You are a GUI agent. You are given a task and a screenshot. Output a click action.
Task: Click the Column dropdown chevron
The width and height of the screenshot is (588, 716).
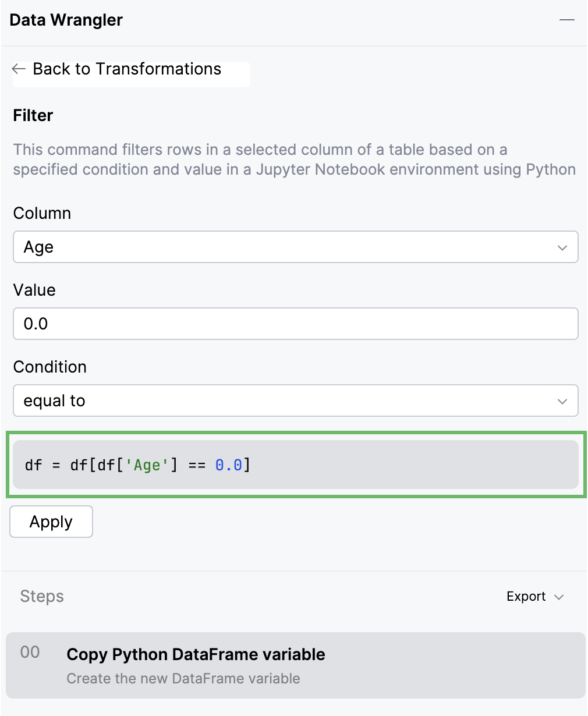pos(562,247)
